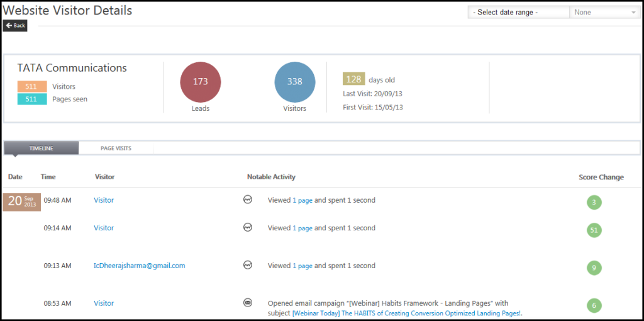Screen dimensions: 644x321
Task: Select the Timeline tab
Action: click(x=42, y=149)
